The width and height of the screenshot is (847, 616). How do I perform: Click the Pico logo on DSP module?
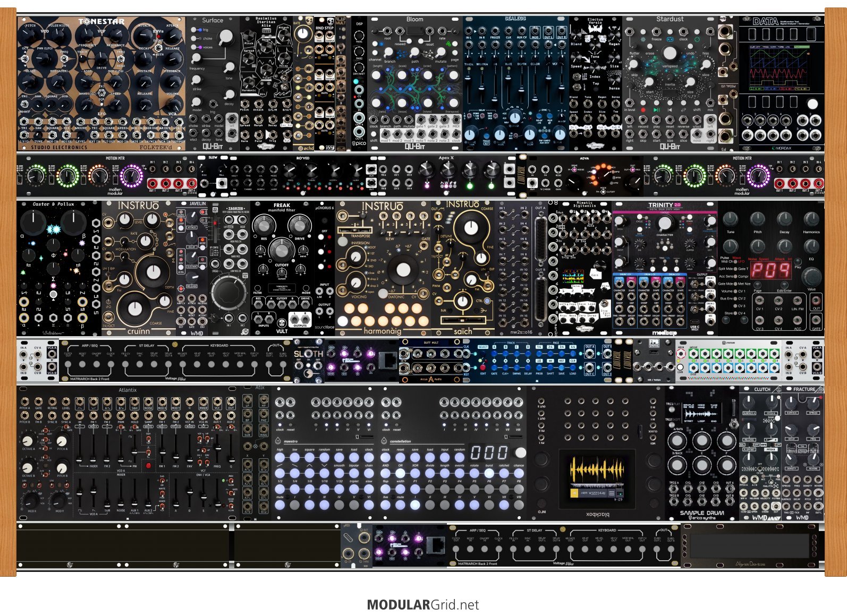coord(359,143)
